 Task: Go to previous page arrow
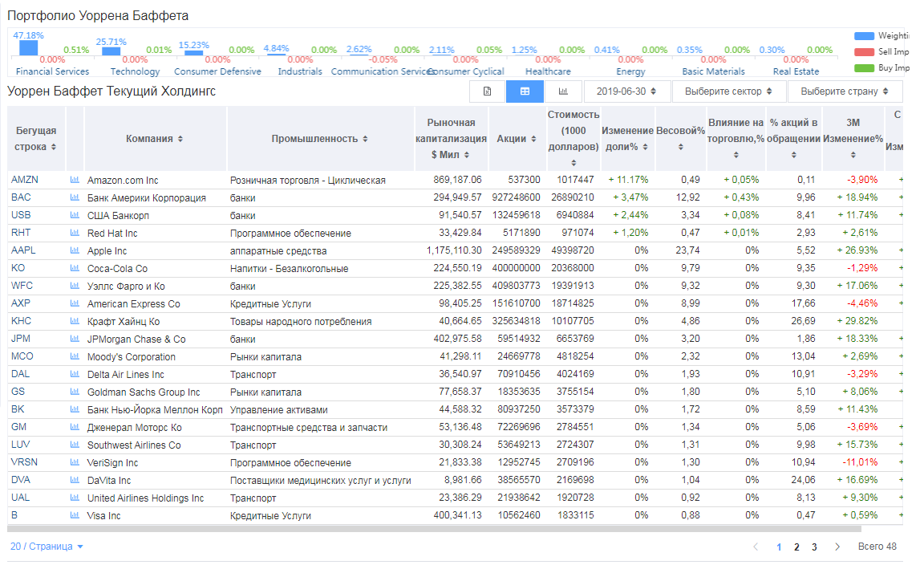(756, 547)
